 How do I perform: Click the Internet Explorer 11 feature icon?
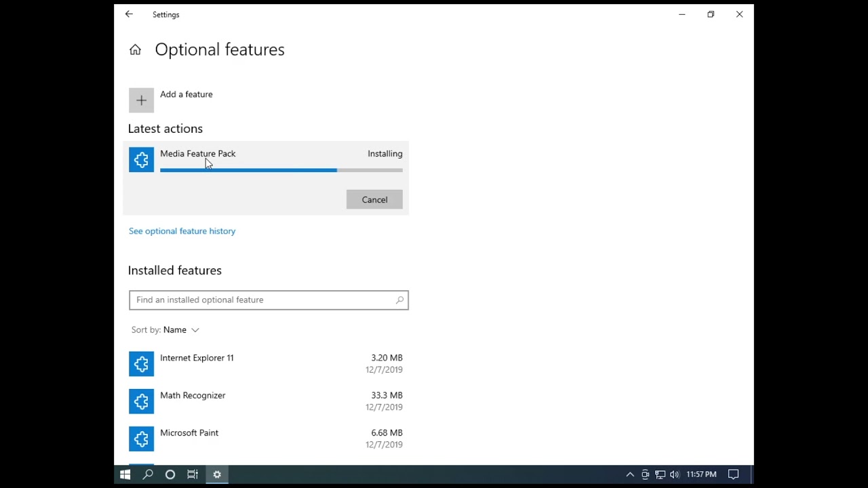141,364
